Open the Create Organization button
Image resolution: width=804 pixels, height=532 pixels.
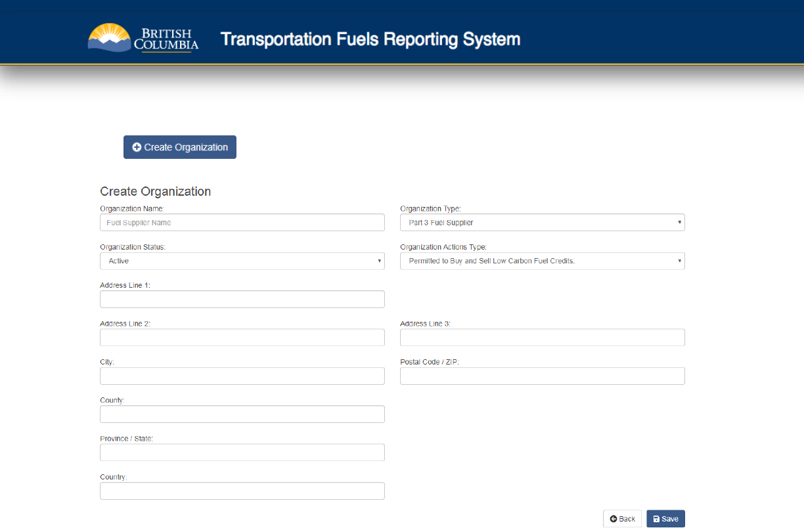click(x=180, y=147)
